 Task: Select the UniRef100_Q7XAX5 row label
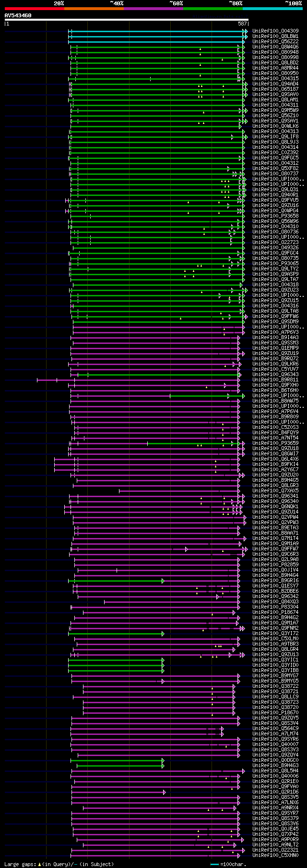[275, 491]
